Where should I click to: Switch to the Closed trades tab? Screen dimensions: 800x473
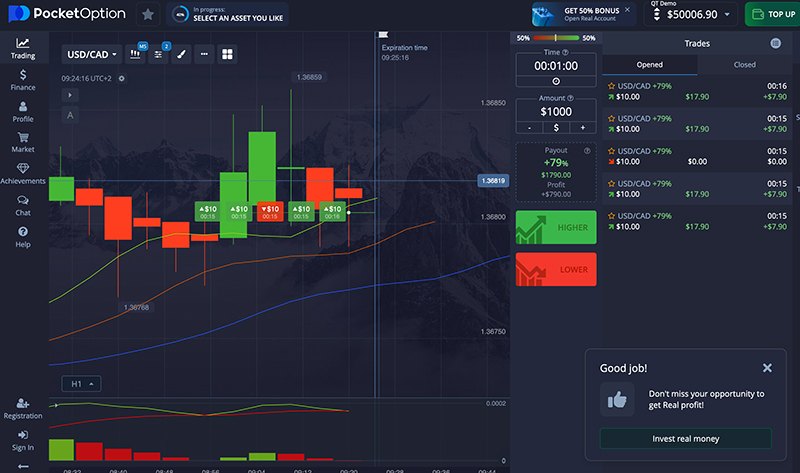744,65
